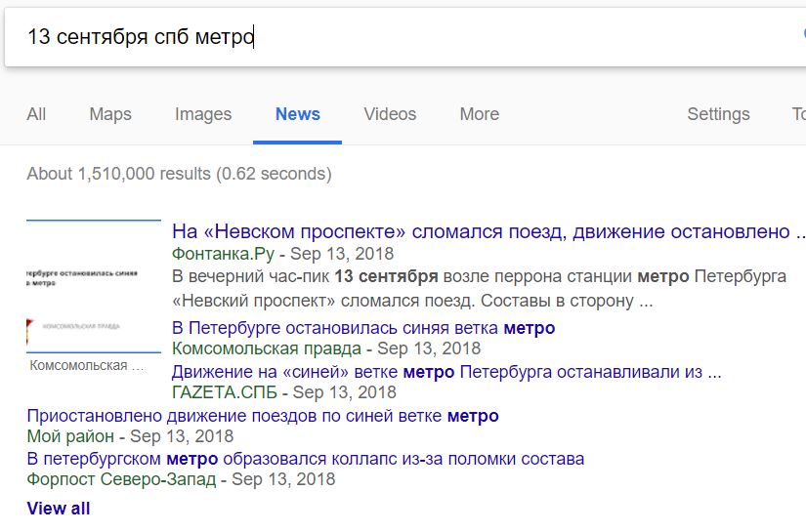Click the View all link
806x532 pixels.
[x=59, y=509]
